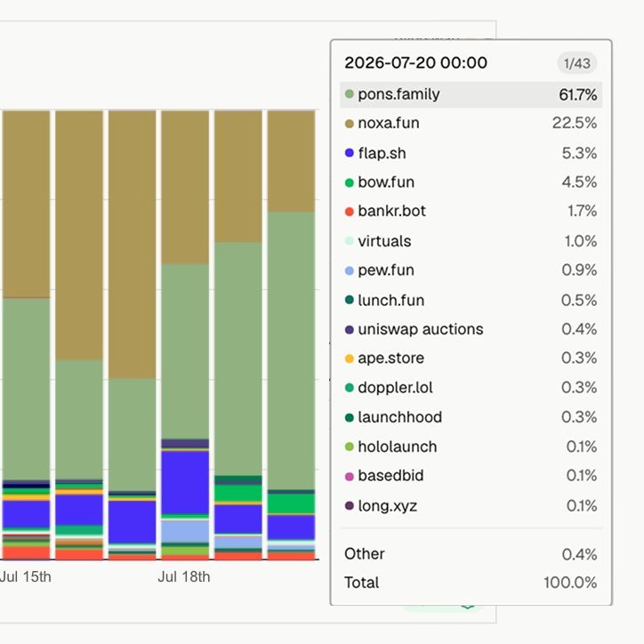This screenshot has width=644, height=644.
Task: Select the long.xyz legend entry
Action: pos(471,505)
